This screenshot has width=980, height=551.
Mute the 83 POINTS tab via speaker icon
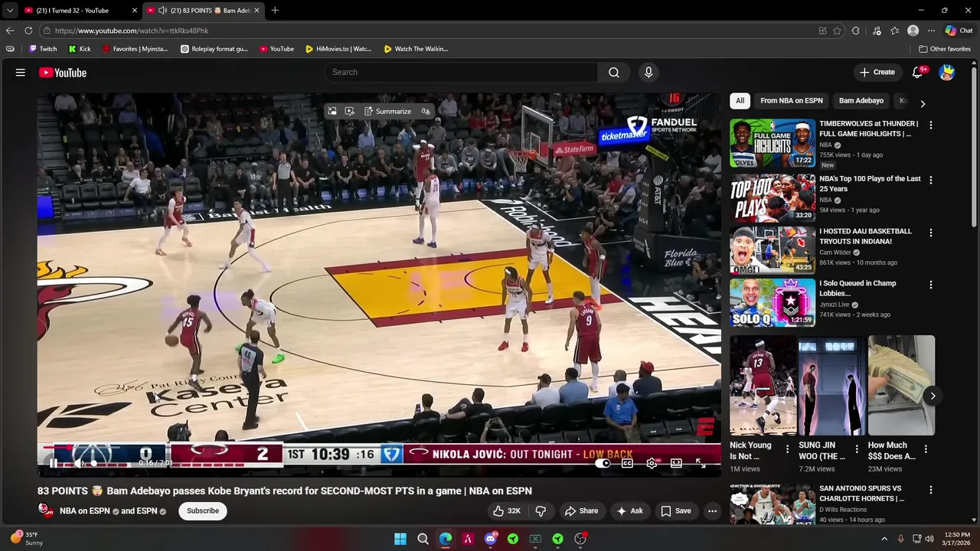click(x=162, y=10)
